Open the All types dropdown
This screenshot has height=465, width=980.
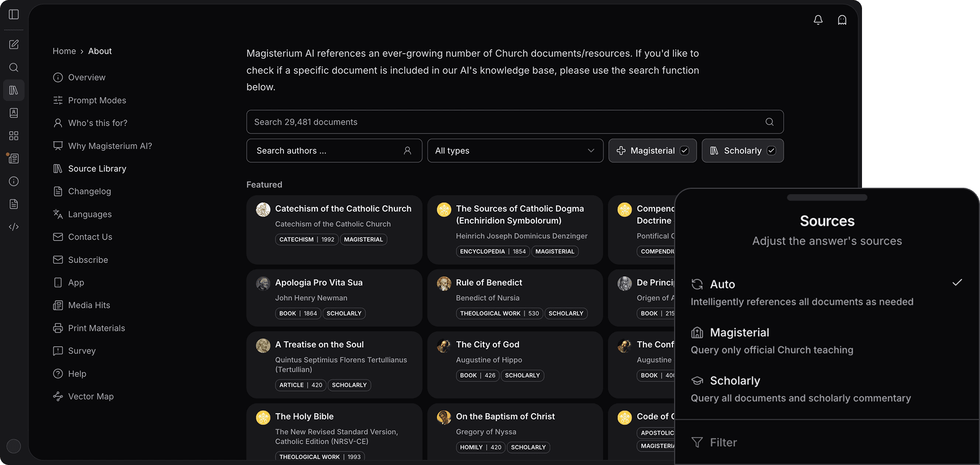[515, 151]
